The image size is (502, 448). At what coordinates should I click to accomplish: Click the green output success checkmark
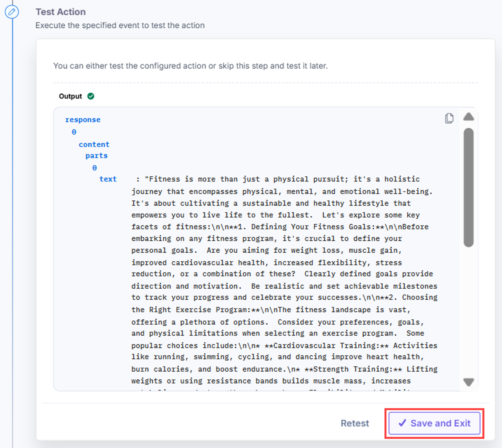pyautogui.click(x=91, y=96)
